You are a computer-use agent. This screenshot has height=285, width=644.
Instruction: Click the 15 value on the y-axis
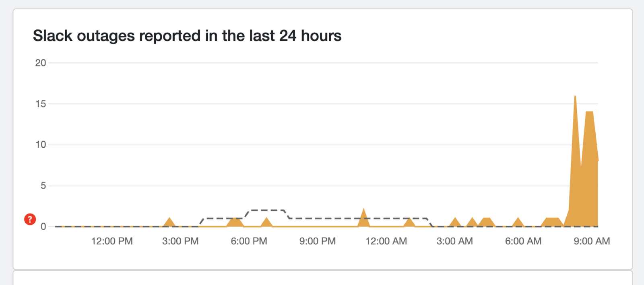(41, 104)
